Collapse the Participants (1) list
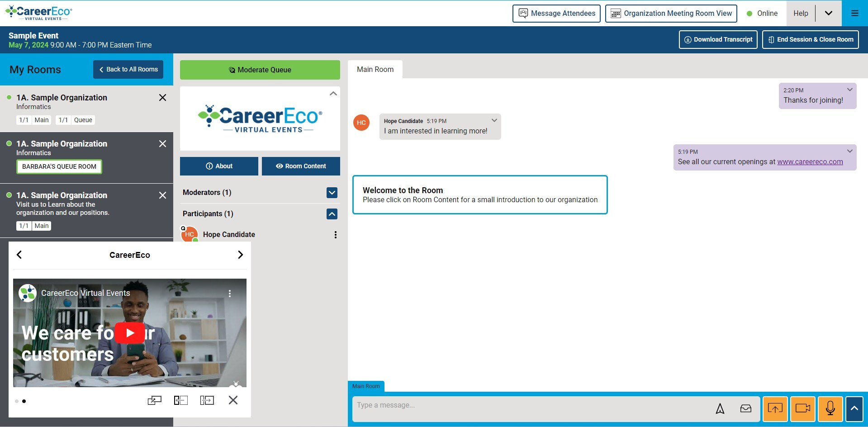 (332, 214)
